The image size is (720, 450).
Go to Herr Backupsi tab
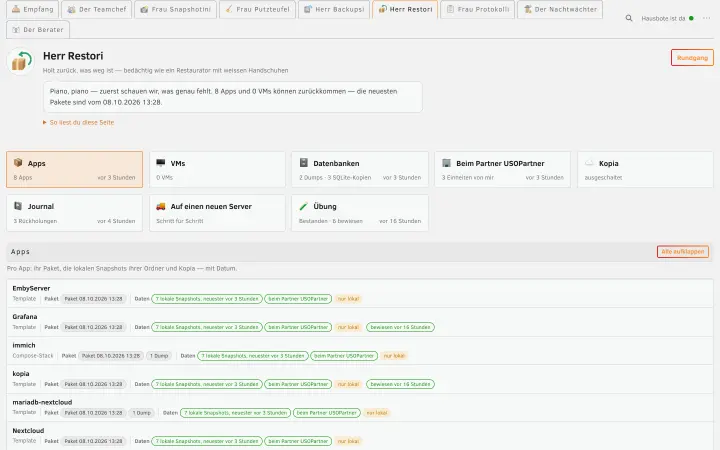334,9
